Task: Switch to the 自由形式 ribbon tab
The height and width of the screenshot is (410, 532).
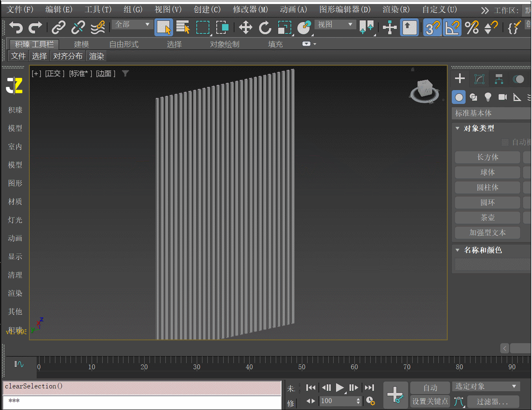Action: (124, 44)
